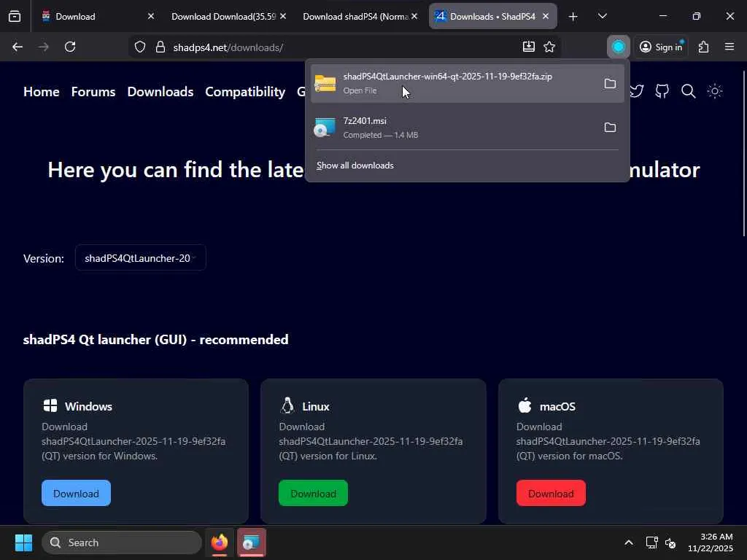The height and width of the screenshot is (560, 747).
Task: Click taskbar Search box
Action: point(122,542)
